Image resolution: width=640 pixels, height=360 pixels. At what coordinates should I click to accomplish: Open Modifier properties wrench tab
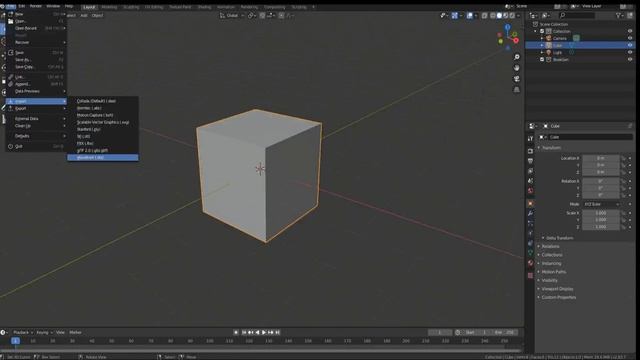(x=530, y=213)
